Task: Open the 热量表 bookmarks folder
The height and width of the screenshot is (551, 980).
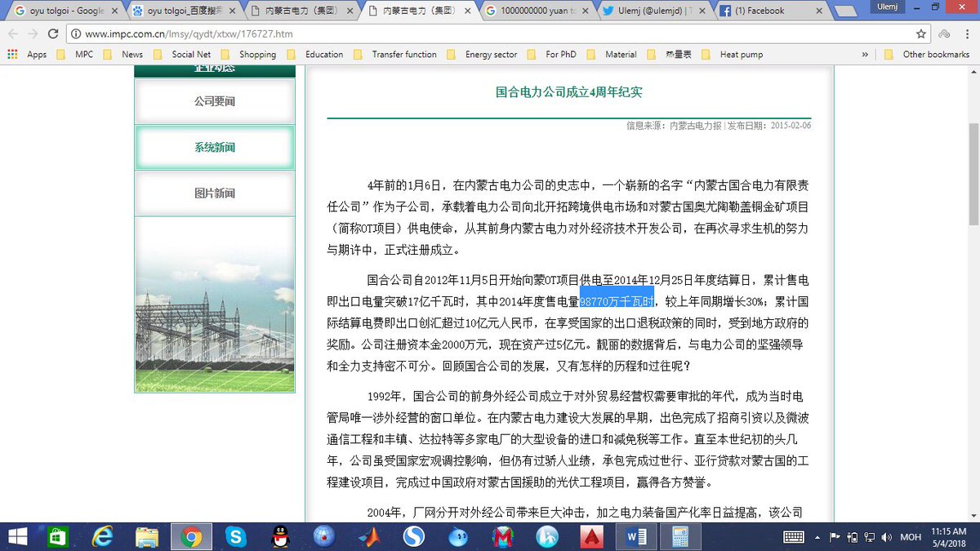Action: (668, 55)
